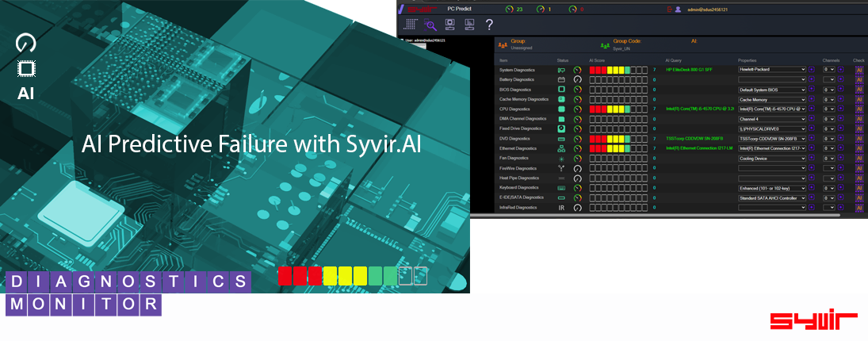Open the empty Battery Diagnostics properties dropdown
The width and height of the screenshot is (868, 341).
pyautogui.click(x=771, y=79)
